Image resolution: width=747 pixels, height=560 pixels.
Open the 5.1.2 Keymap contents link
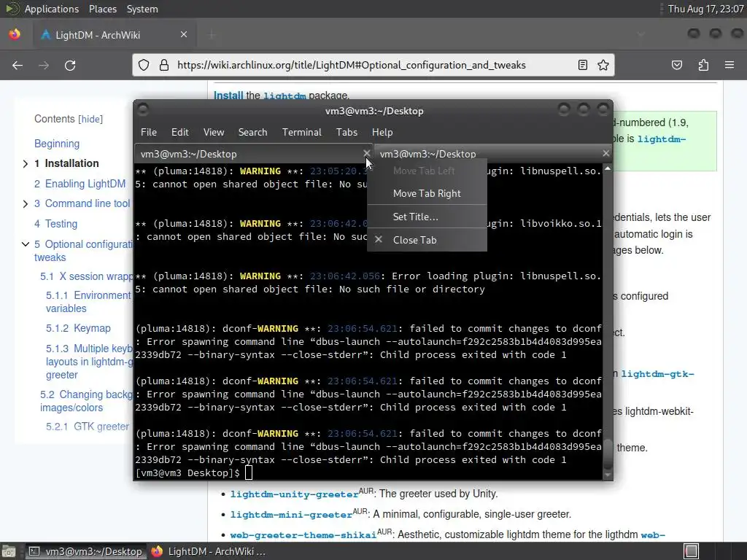click(x=78, y=328)
